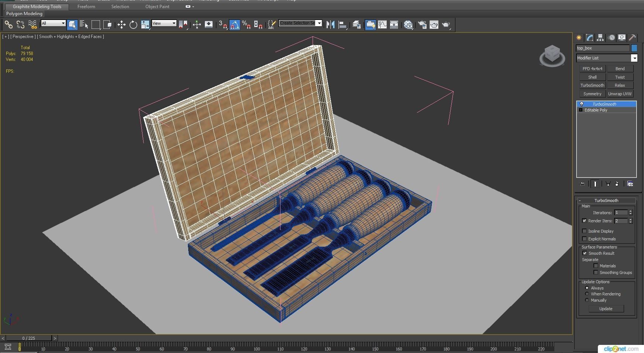Open the Rendered Frame Window icon
The height and width of the screenshot is (353, 644).
coord(434,25)
